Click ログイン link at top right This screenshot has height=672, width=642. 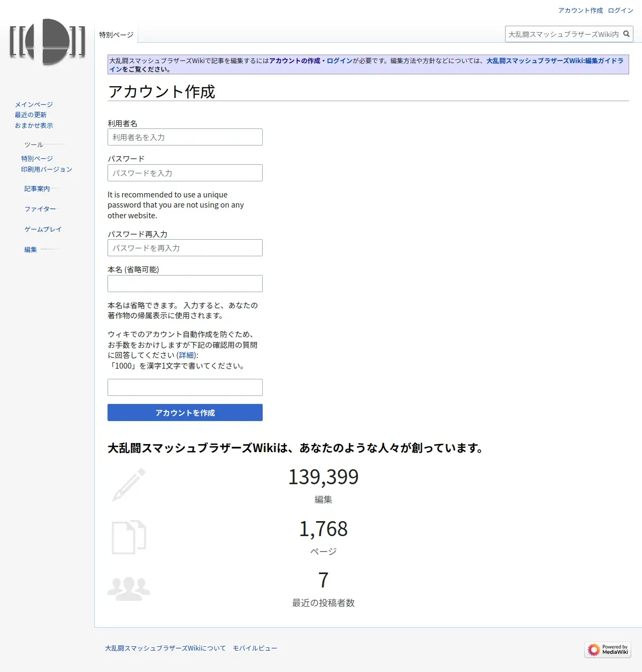click(x=621, y=10)
